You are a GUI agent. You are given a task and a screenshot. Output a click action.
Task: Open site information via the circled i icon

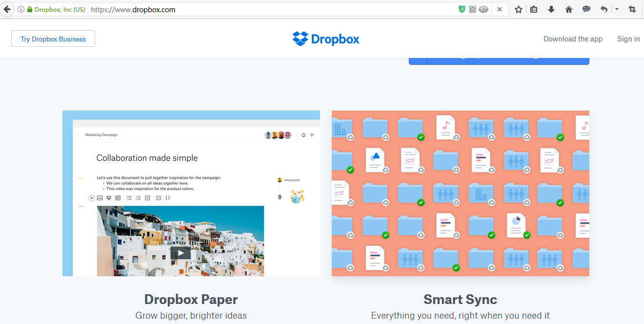pos(21,9)
